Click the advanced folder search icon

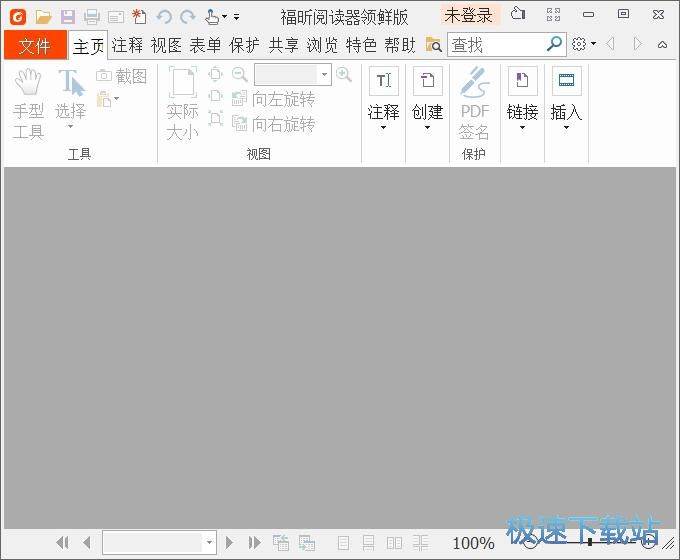click(433, 45)
